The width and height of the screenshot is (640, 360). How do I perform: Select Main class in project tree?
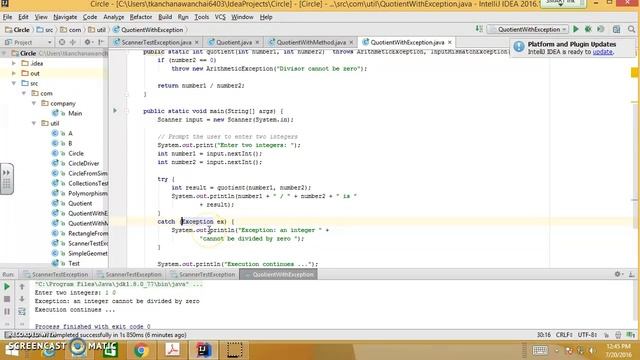(x=75, y=113)
